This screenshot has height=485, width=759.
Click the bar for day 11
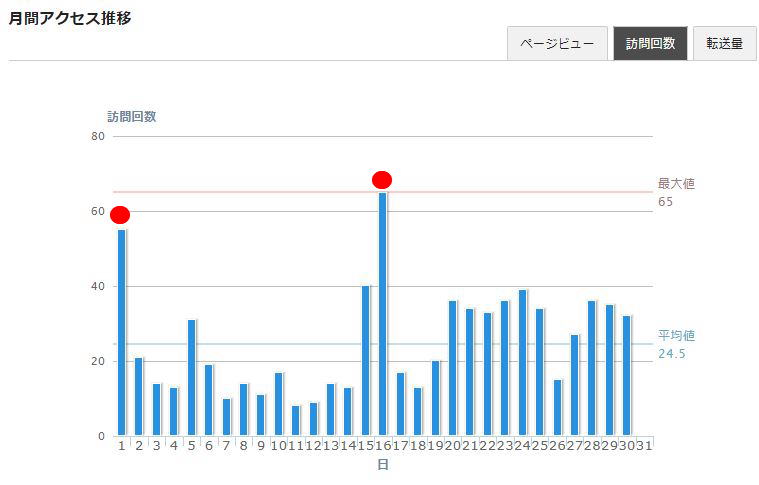(x=296, y=421)
